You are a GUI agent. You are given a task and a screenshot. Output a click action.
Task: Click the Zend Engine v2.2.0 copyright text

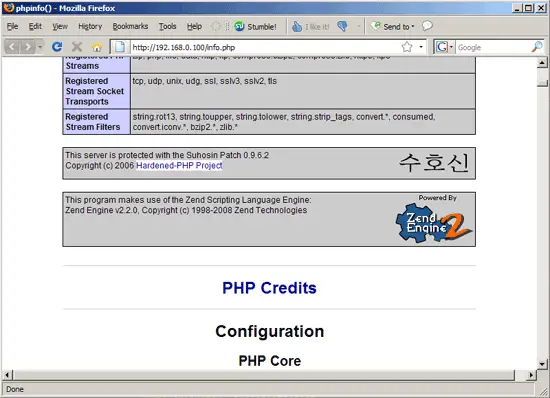click(x=186, y=210)
